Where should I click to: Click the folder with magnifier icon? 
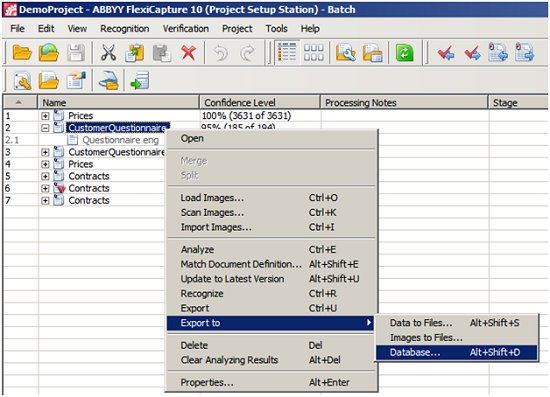click(346, 53)
